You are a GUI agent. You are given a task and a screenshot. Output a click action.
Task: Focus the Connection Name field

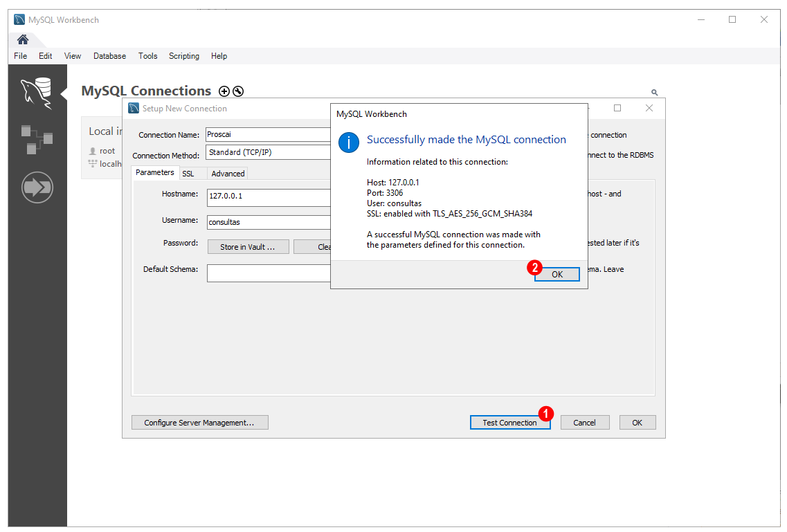click(x=269, y=134)
